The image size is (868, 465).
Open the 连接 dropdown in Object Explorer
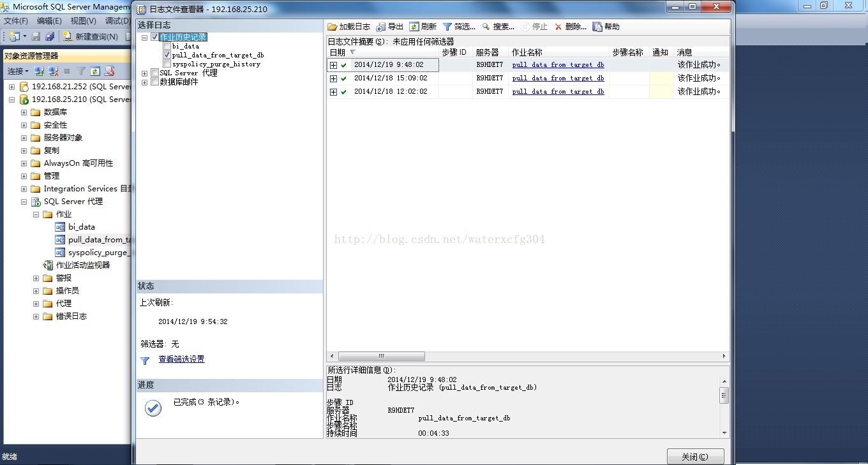[18, 71]
